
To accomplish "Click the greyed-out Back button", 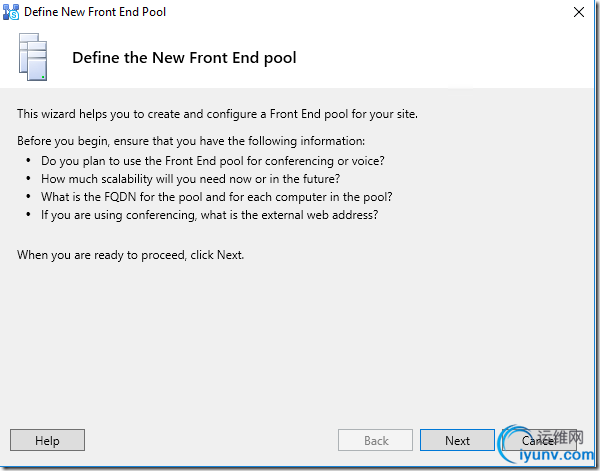I will pyautogui.click(x=376, y=440).
